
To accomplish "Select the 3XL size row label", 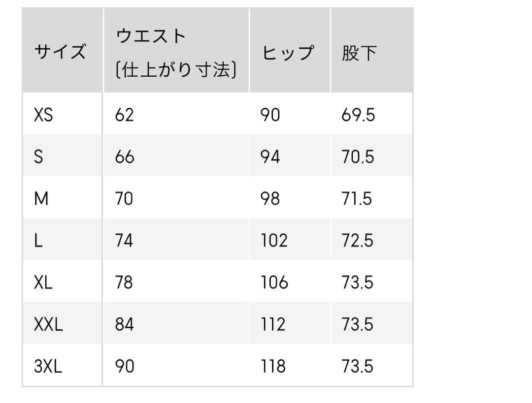I will click(x=48, y=366).
